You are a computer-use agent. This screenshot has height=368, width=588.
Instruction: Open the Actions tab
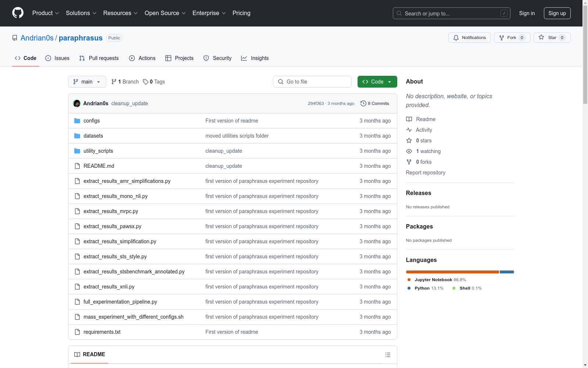(142, 58)
